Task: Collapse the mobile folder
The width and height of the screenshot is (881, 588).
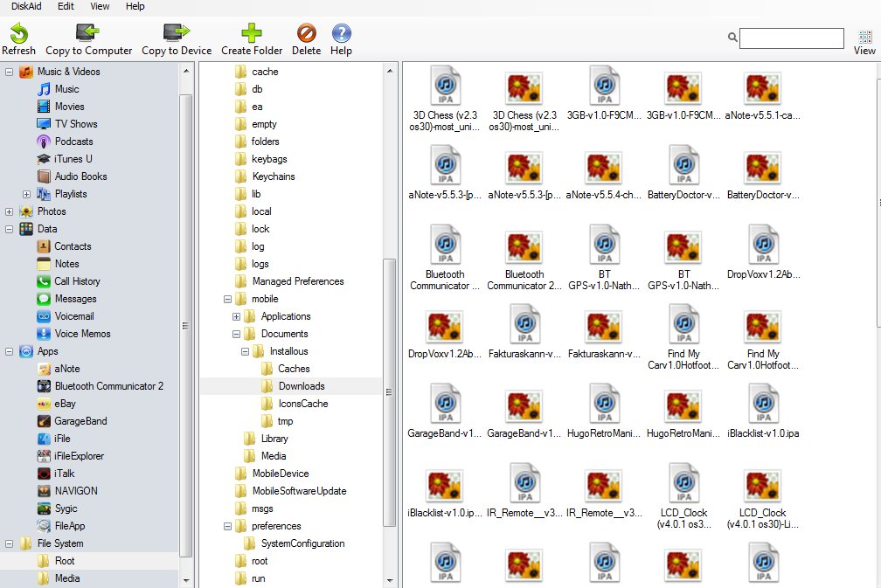Action: [x=227, y=299]
